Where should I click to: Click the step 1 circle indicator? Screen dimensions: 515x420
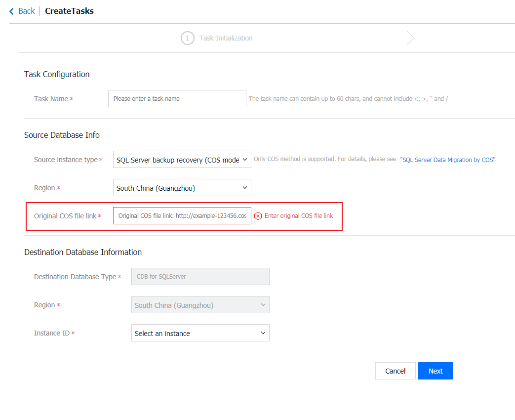[x=188, y=38]
